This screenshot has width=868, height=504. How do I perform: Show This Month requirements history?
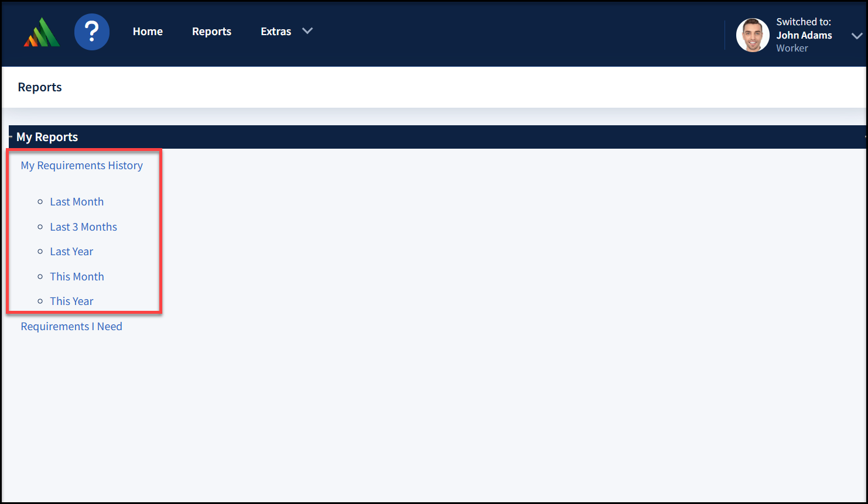(x=77, y=277)
